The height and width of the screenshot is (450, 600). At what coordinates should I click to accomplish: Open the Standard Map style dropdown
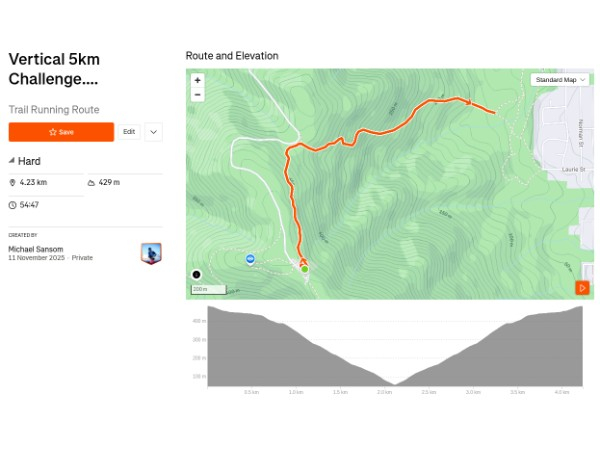click(x=560, y=79)
